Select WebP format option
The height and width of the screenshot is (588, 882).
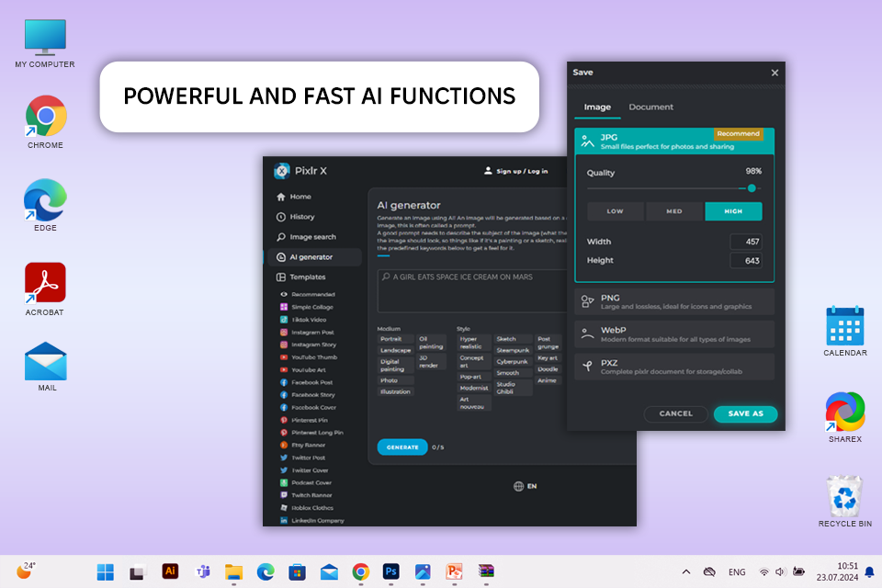[x=673, y=334]
